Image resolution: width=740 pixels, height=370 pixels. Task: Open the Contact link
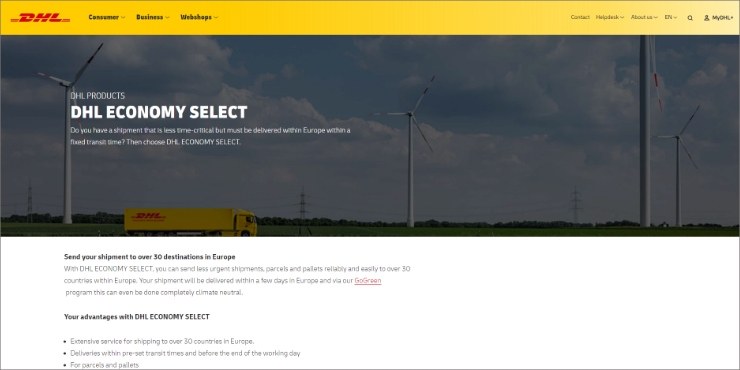[x=580, y=17]
